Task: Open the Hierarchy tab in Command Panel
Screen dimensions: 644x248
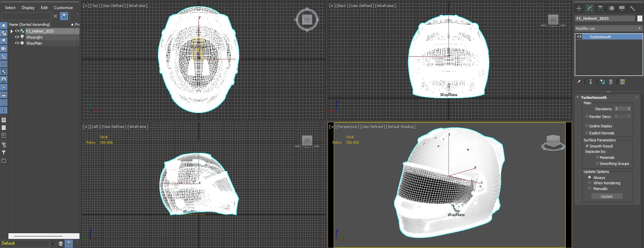Action: 600,8
